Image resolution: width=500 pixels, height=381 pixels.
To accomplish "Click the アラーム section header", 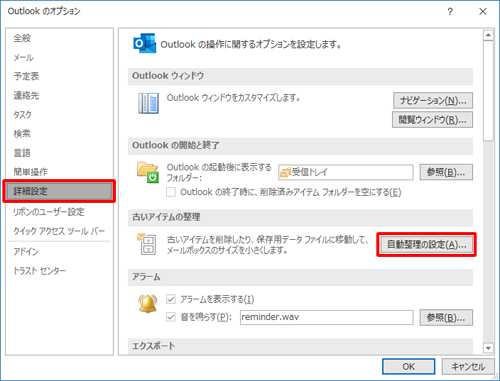I will point(300,277).
